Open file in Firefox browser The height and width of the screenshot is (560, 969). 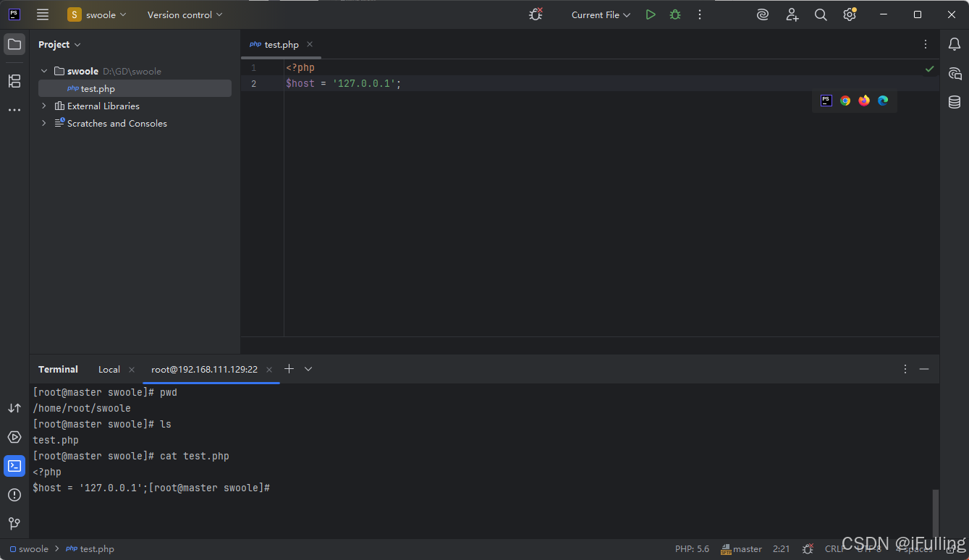pyautogui.click(x=864, y=101)
